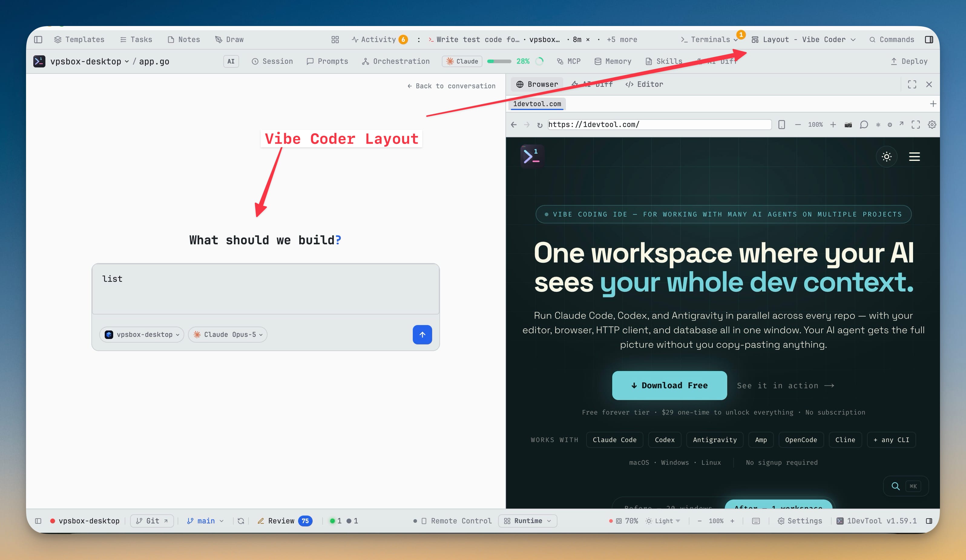Open browser settings gear in toolbar
Image resolution: width=966 pixels, height=560 pixels.
[932, 125]
